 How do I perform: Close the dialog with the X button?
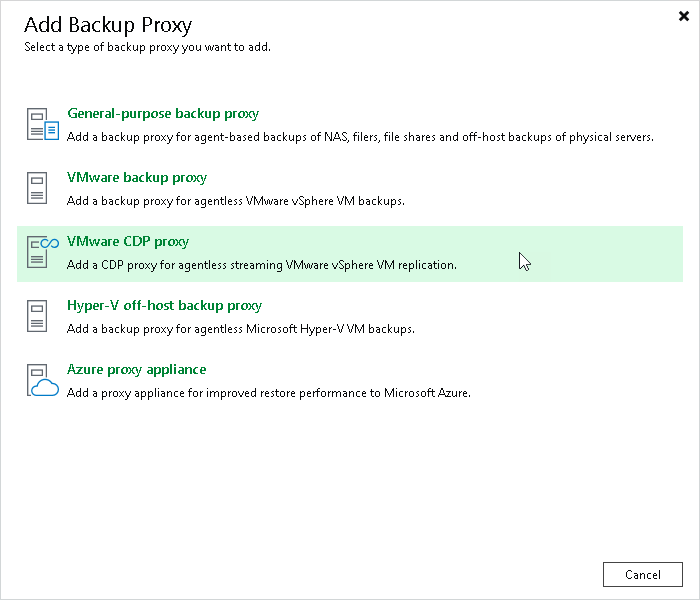pos(683,17)
